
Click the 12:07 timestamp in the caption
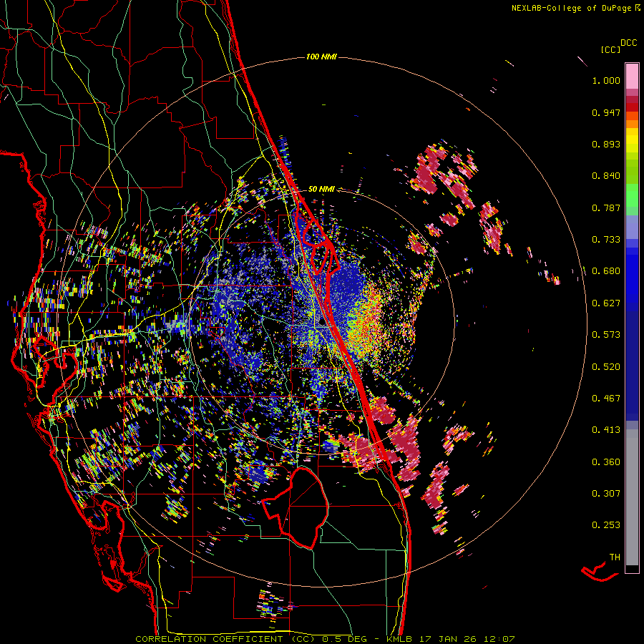(x=498, y=639)
